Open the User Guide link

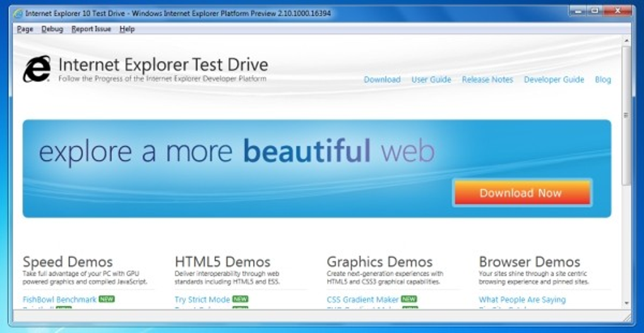point(431,80)
